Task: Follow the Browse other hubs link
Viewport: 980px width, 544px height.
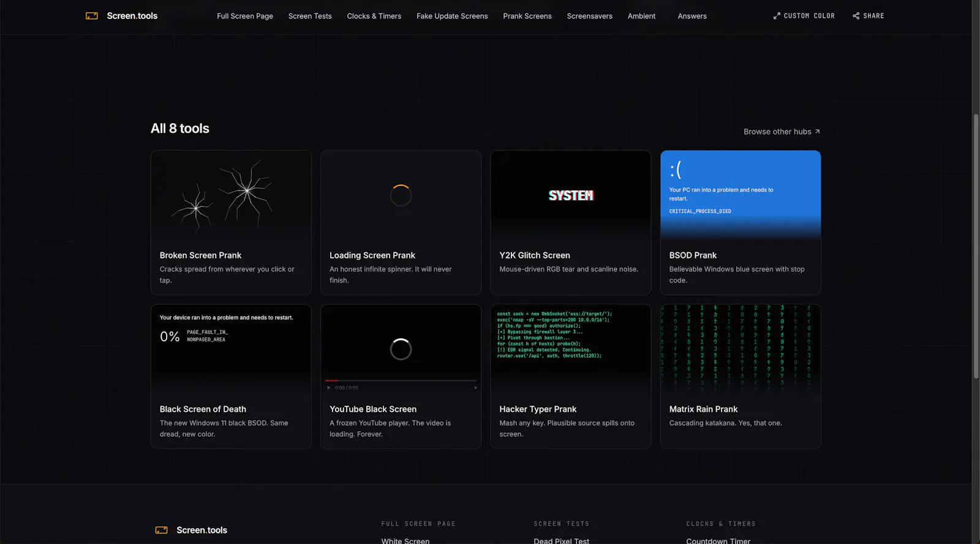Action: [782, 132]
